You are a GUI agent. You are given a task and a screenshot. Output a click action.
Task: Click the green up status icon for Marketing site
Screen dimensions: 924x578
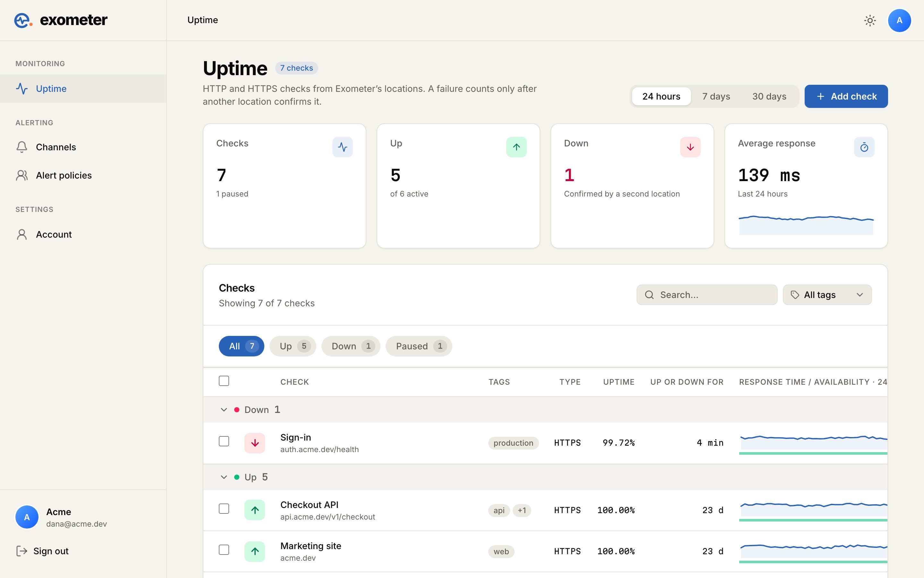point(255,551)
